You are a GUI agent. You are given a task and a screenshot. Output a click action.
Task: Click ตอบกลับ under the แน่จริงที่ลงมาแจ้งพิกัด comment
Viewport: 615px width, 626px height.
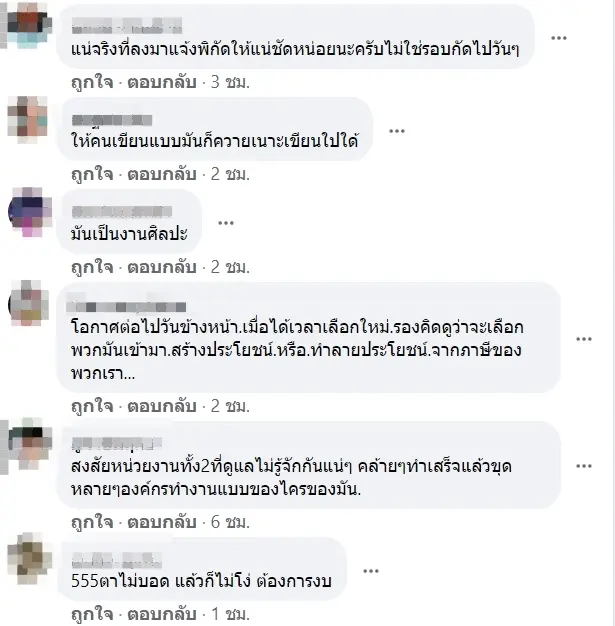[162, 82]
